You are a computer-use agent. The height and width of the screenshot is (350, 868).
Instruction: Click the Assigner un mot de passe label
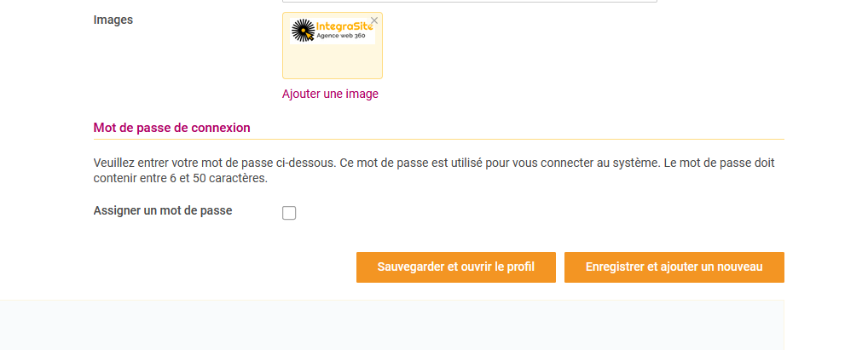[x=163, y=210]
